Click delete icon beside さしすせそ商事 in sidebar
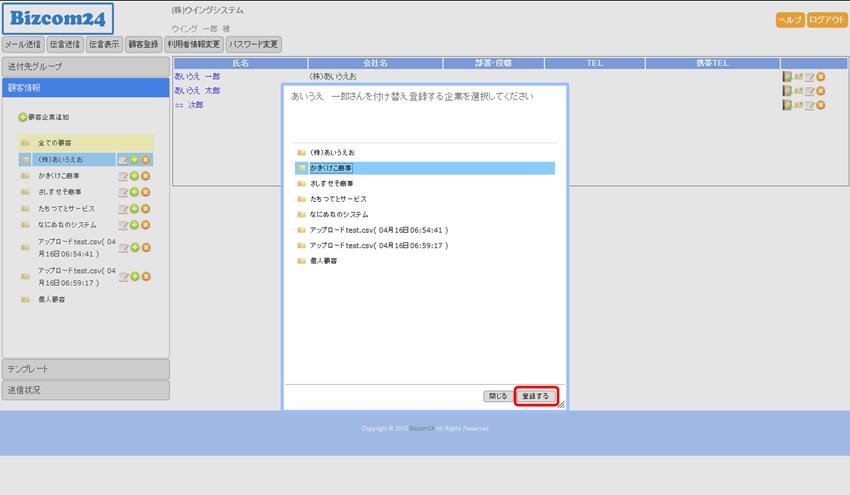The image size is (850, 495). (145, 192)
